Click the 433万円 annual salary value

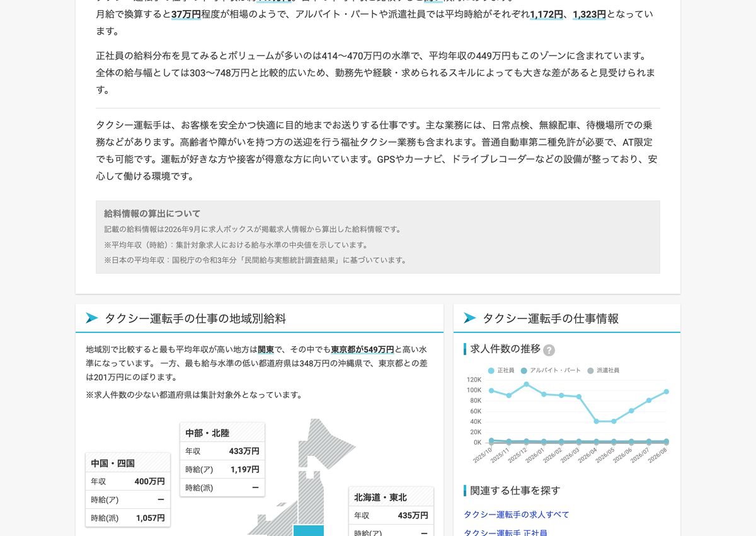click(x=244, y=451)
